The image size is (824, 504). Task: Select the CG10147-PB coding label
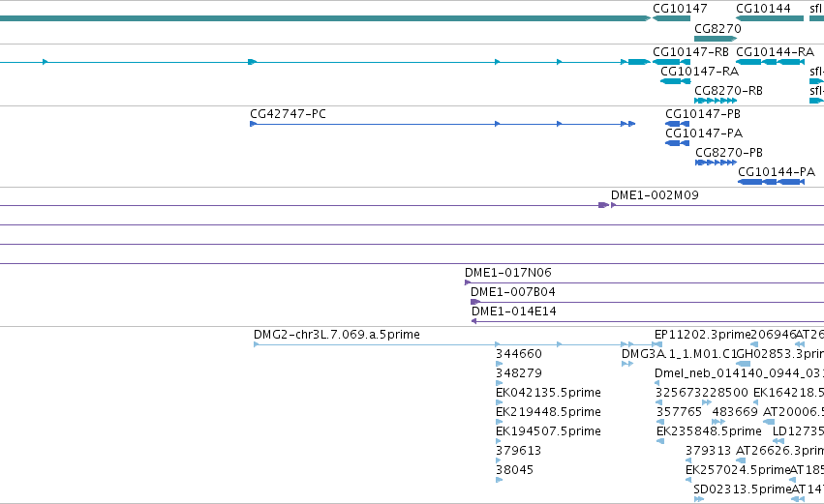[703, 114]
